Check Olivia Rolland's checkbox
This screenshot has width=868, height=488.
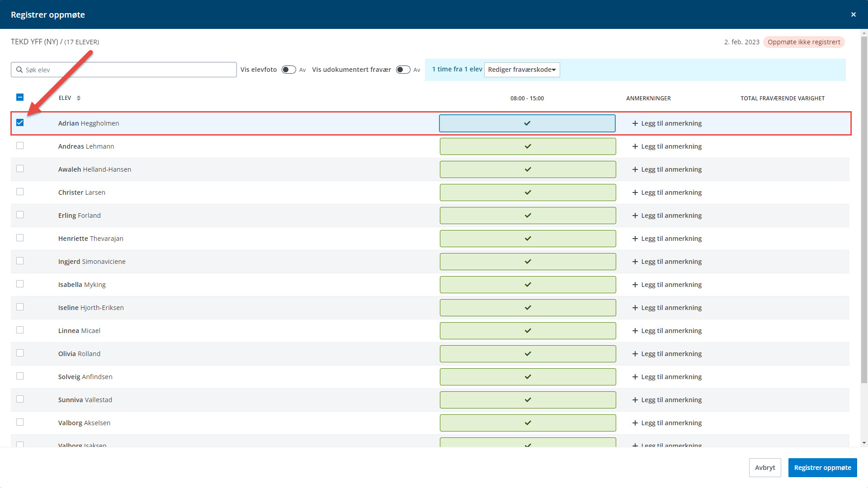click(20, 353)
